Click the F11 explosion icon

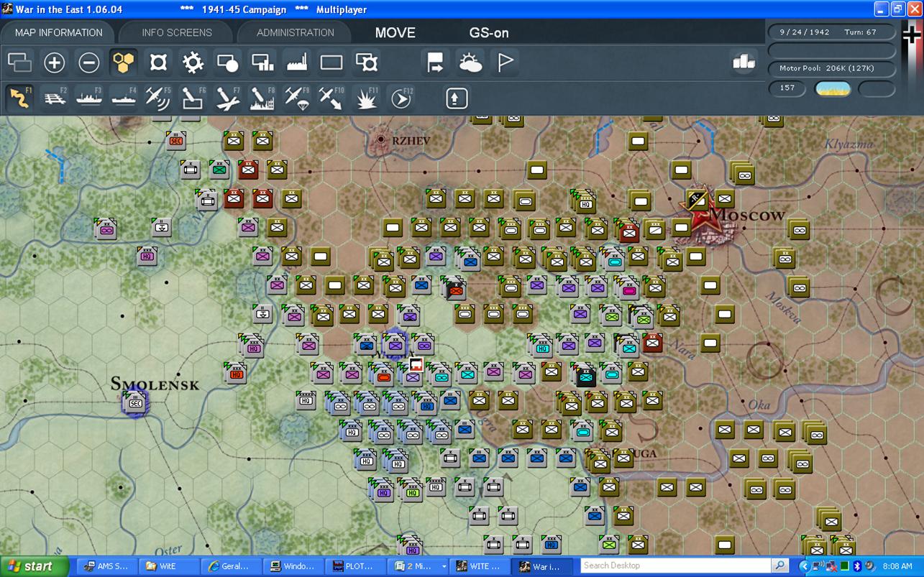(367, 98)
